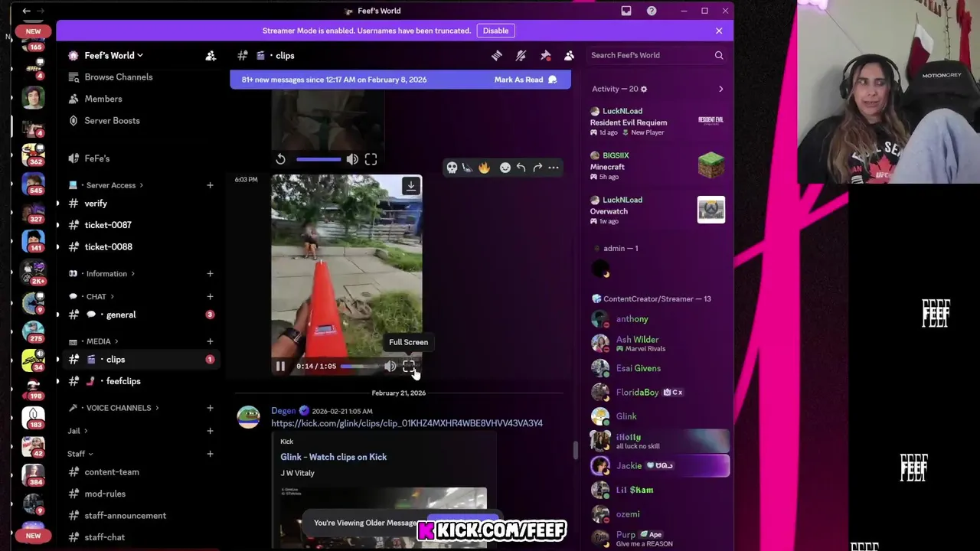980x551 pixels.
Task: Open the pinned messages pin icon
Action: 545,55
